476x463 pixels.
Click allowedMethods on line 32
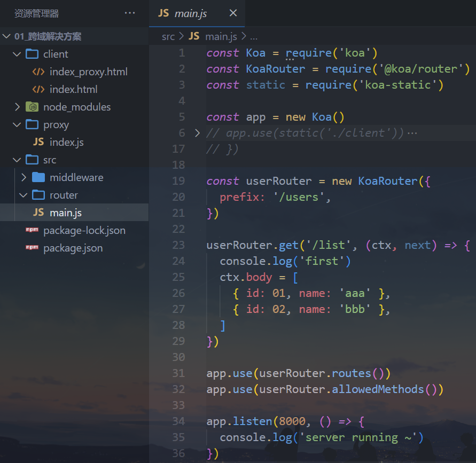click(378, 390)
